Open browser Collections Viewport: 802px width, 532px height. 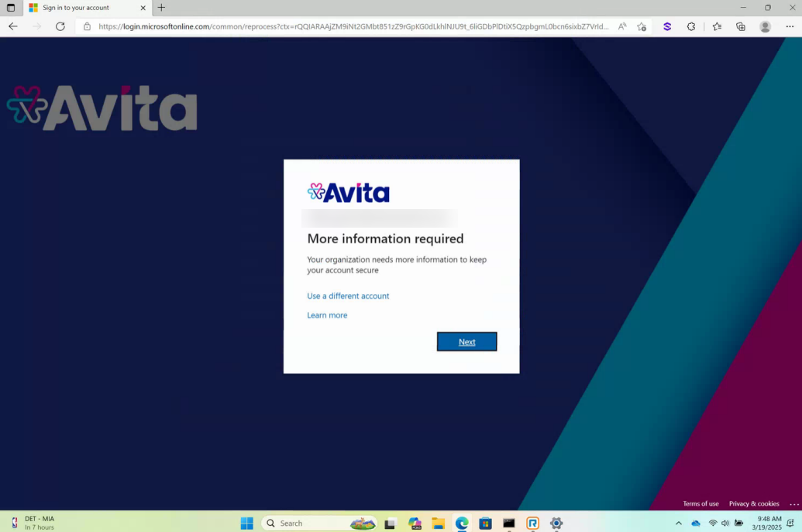pyautogui.click(x=741, y=26)
